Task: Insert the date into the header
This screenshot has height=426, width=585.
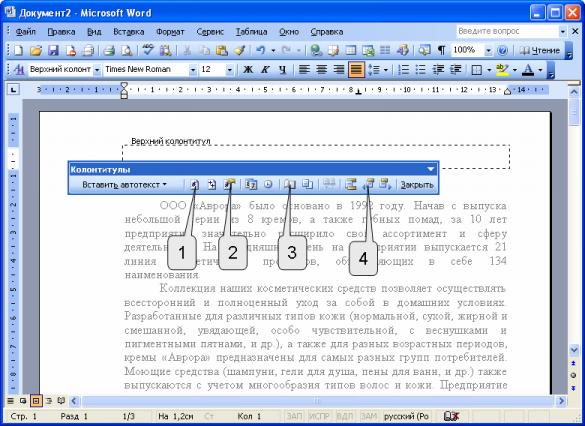Action: [x=251, y=185]
